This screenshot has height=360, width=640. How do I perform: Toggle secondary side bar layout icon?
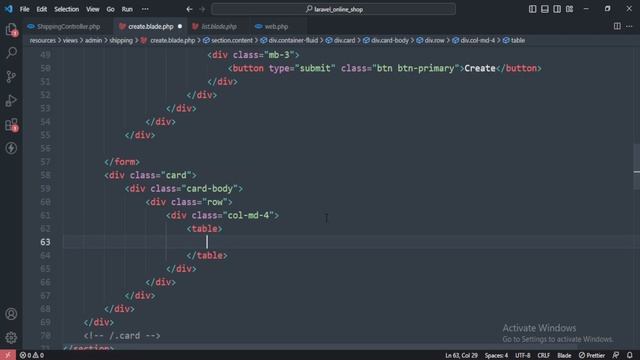[x=557, y=9]
